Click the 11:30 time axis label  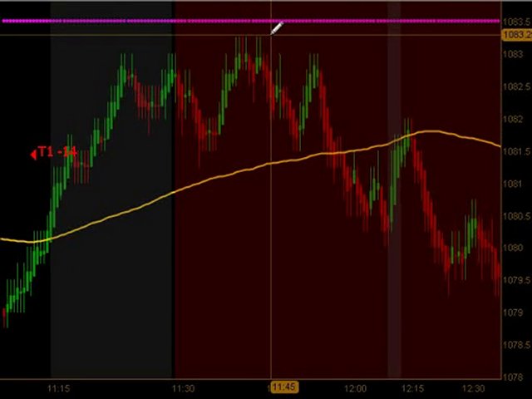(x=183, y=388)
